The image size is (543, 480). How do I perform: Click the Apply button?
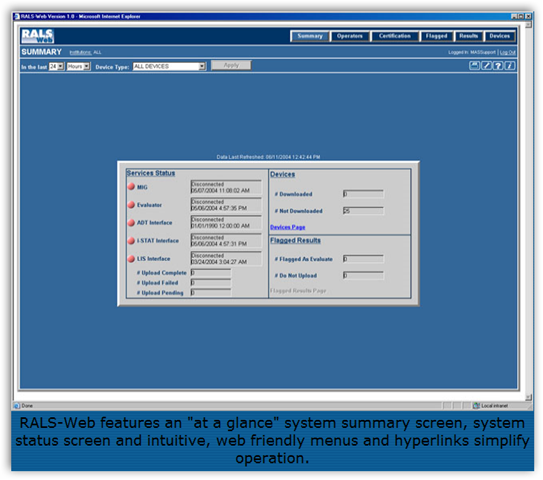coord(231,65)
